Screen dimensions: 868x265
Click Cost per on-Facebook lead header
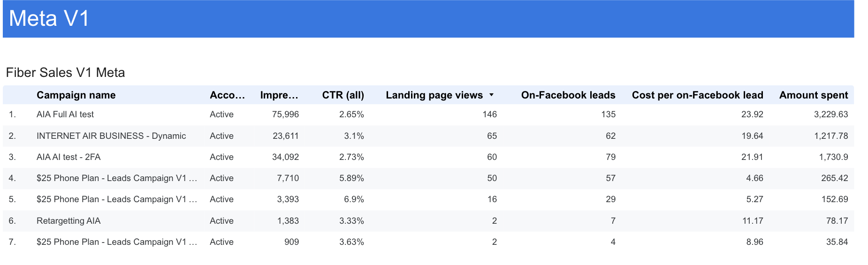(x=697, y=95)
